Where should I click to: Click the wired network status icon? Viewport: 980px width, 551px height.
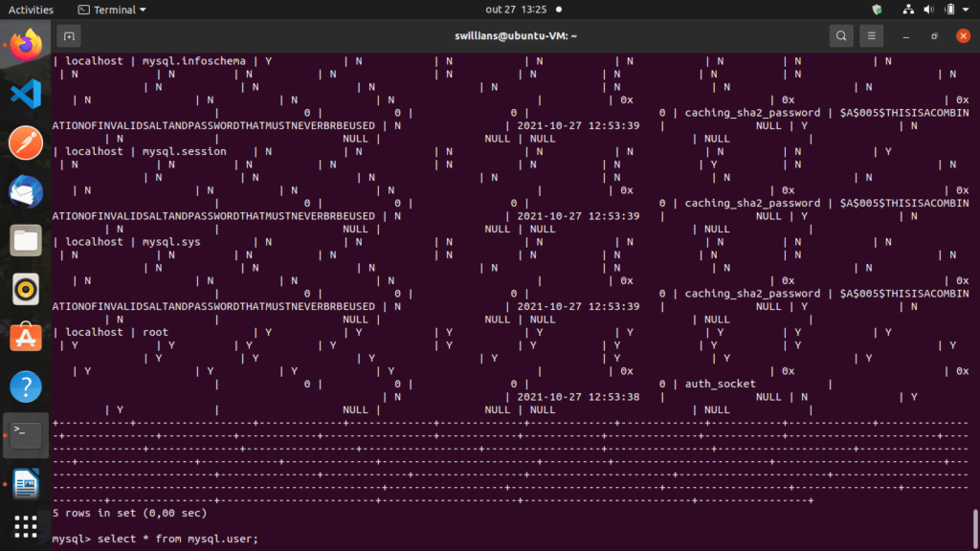(907, 10)
